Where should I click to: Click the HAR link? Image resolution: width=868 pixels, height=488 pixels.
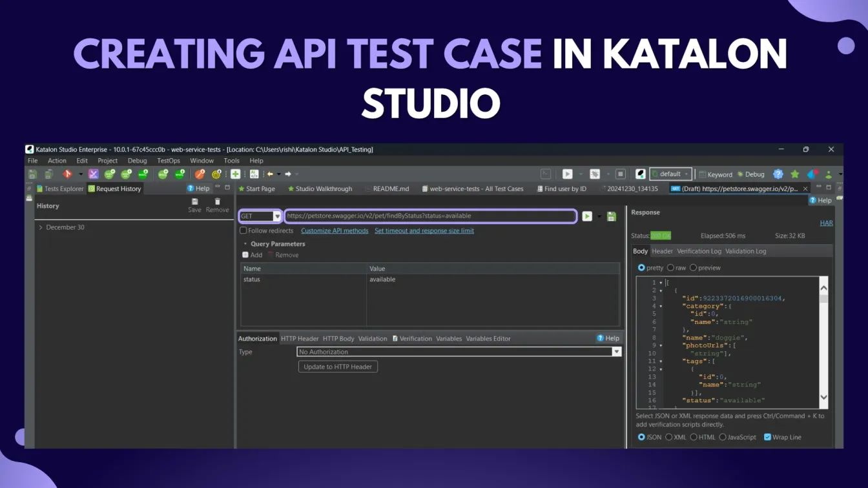[x=826, y=223]
